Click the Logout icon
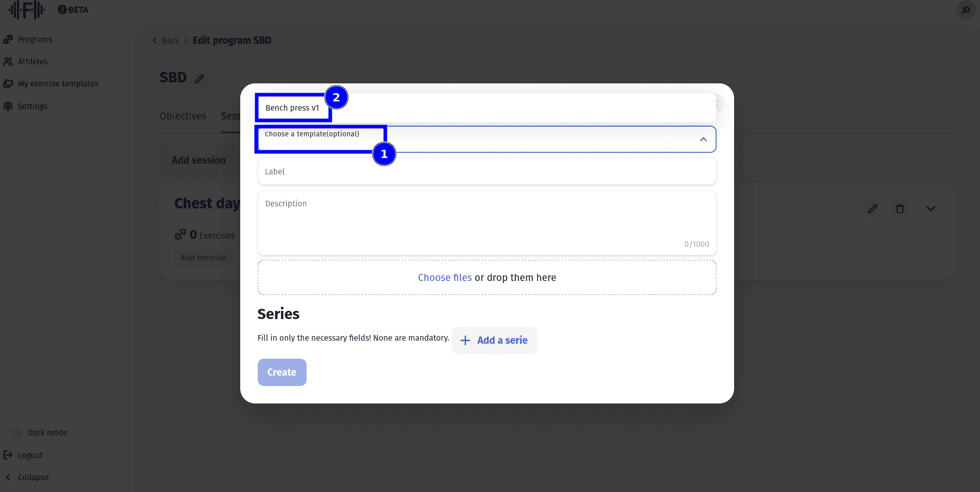Image resolution: width=980 pixels, height=492 pixels. [x=8, y=455]
